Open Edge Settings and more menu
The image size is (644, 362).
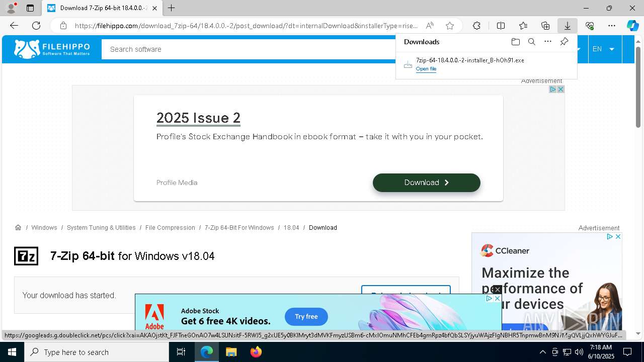point(612,26)
